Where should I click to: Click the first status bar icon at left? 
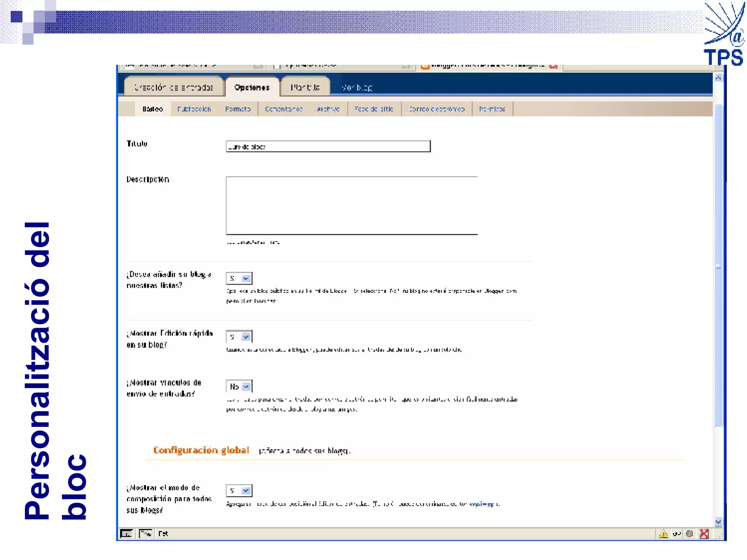pyautogui.click(x=126, y=534)
